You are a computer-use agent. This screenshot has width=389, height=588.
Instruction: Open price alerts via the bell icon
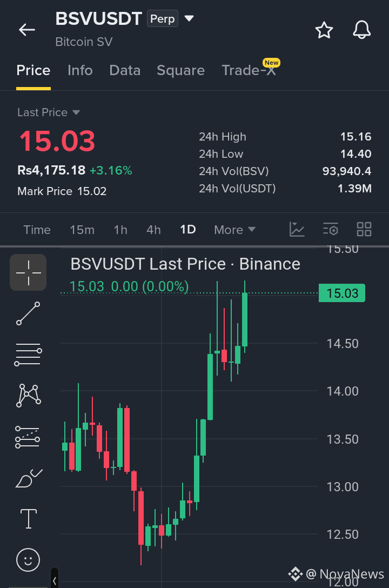point(361,30)
